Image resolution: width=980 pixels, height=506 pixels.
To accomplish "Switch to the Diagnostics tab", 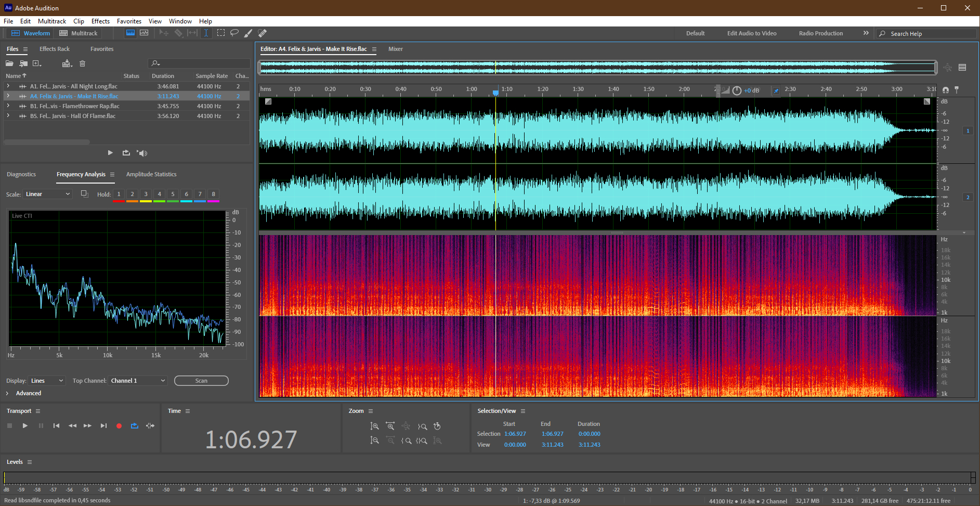I will pos(21,174).
